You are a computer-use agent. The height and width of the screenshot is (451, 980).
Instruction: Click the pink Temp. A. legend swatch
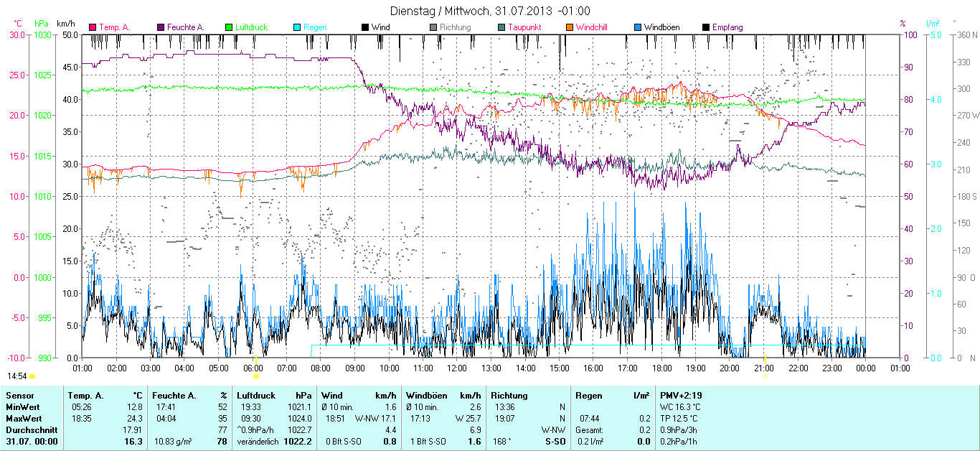pos(93,27)
